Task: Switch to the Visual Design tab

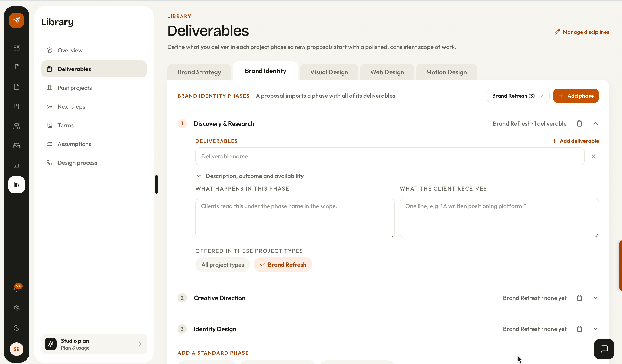Action: pos(329,72)
